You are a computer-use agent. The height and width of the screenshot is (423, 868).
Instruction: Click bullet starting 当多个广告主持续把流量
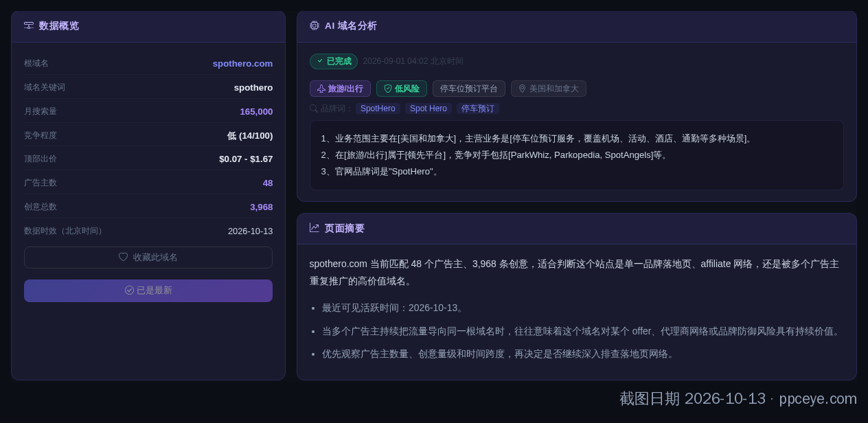(582, 331)
